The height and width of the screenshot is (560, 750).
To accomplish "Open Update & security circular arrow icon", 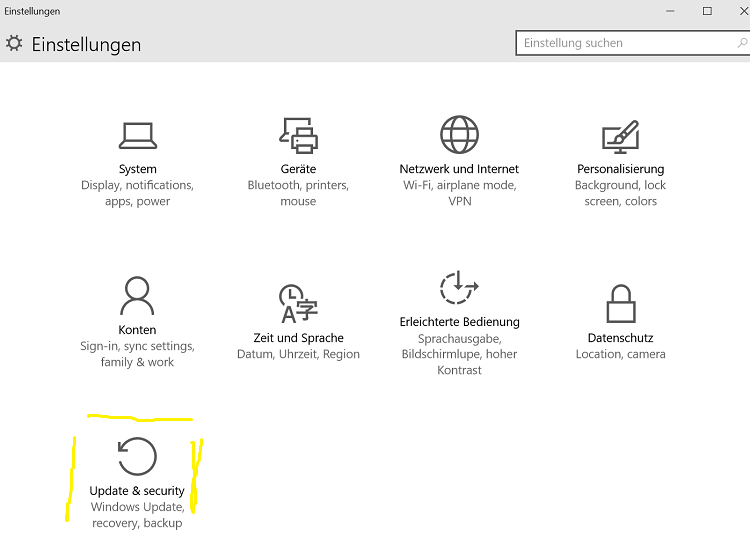I will (x=137, y=456).
